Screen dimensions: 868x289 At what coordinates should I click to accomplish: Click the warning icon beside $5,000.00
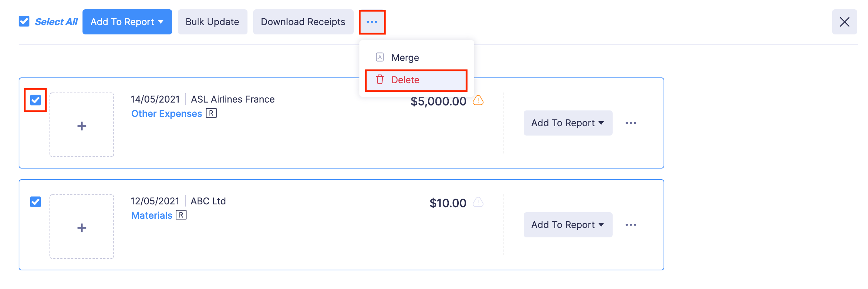tap(478, 101)
